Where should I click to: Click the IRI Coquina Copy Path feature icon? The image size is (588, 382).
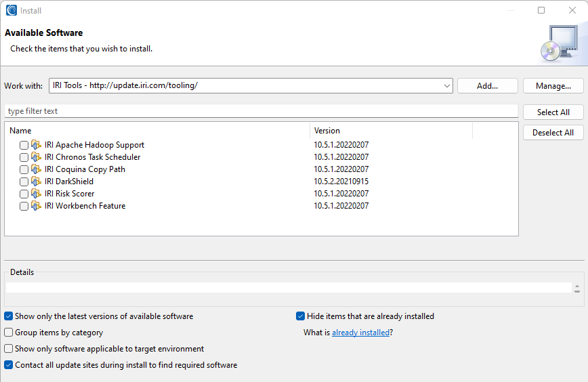click(x=36, y=169)
